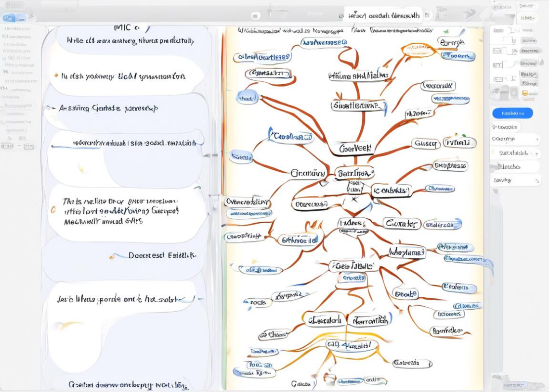Click the orange bullet on the second outline item

pyautogui.click(x=56, y=76)
